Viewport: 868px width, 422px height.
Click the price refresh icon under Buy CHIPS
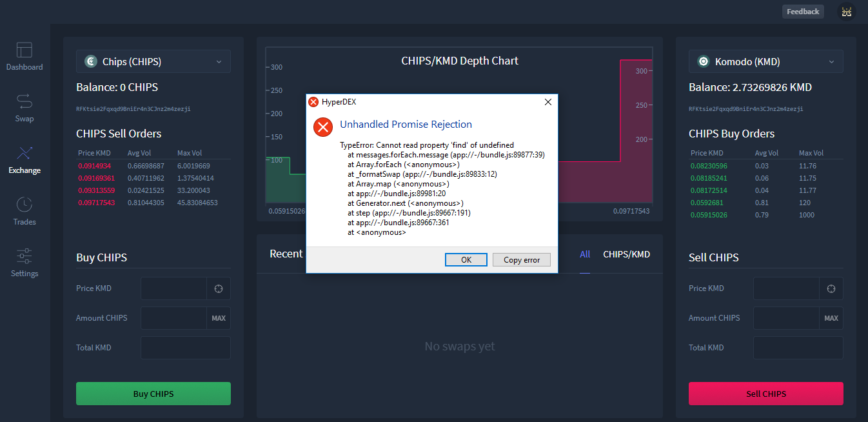click(x=219, y=288)
